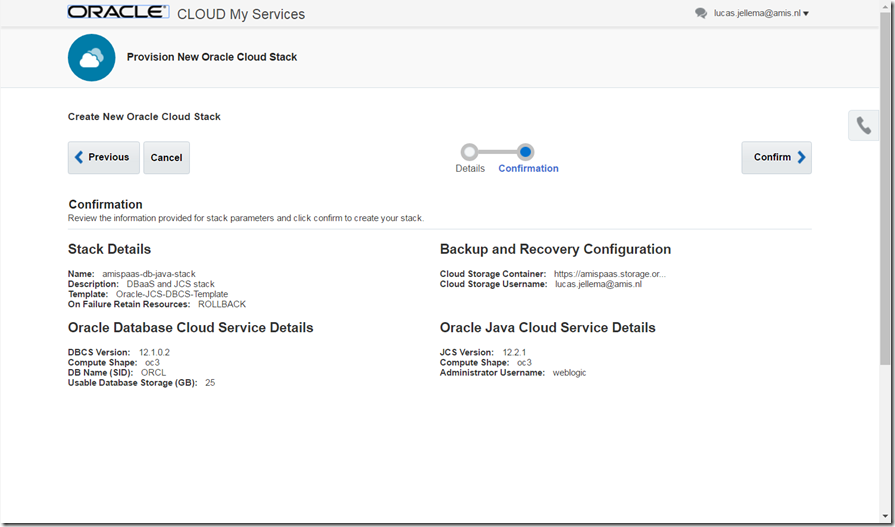
Task: Click the phone contact icon on the right edge
Action: coord(863,126)
